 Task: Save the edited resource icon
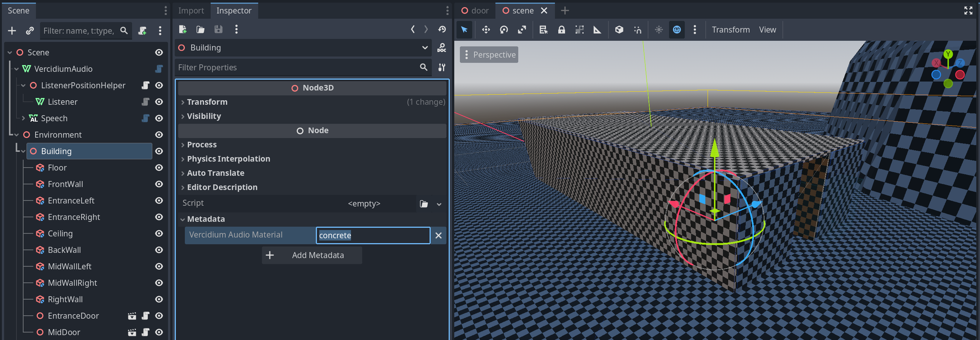(219, 29)
